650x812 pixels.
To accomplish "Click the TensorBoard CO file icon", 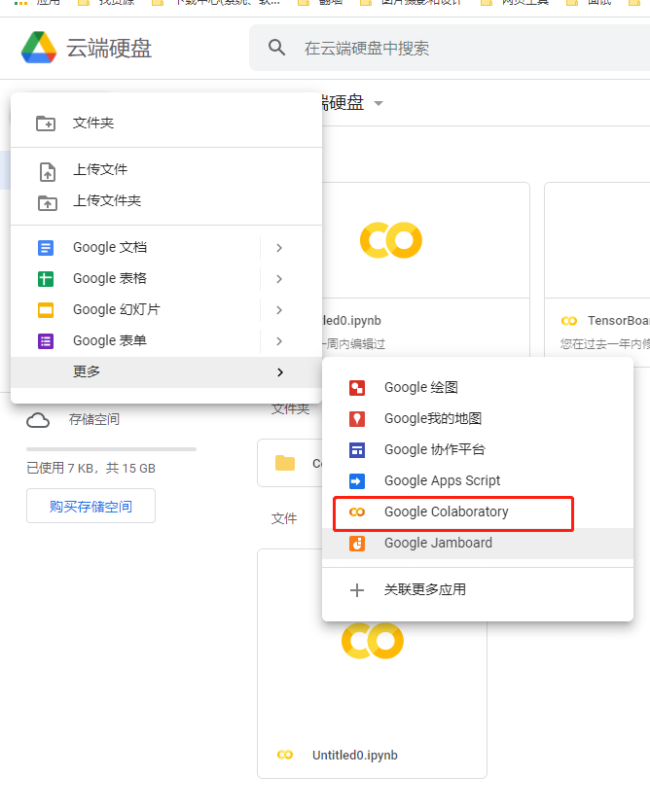I will [569, 321].
